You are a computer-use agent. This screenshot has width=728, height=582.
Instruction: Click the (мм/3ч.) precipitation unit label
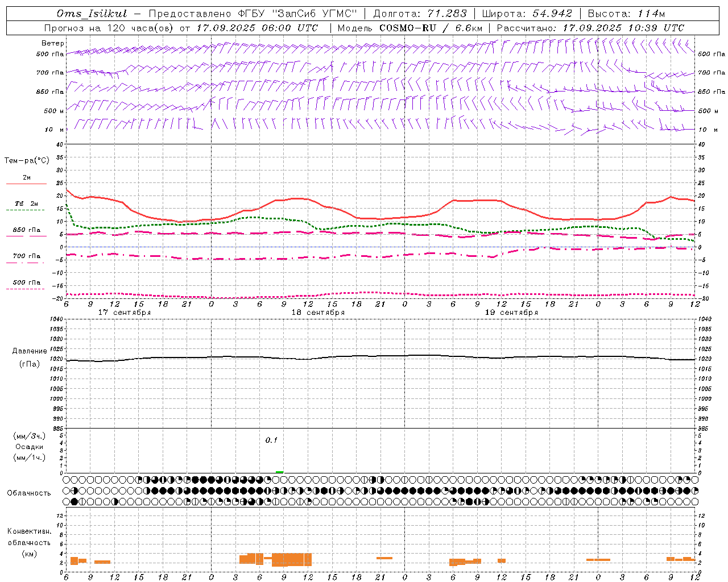coord(30,436)
